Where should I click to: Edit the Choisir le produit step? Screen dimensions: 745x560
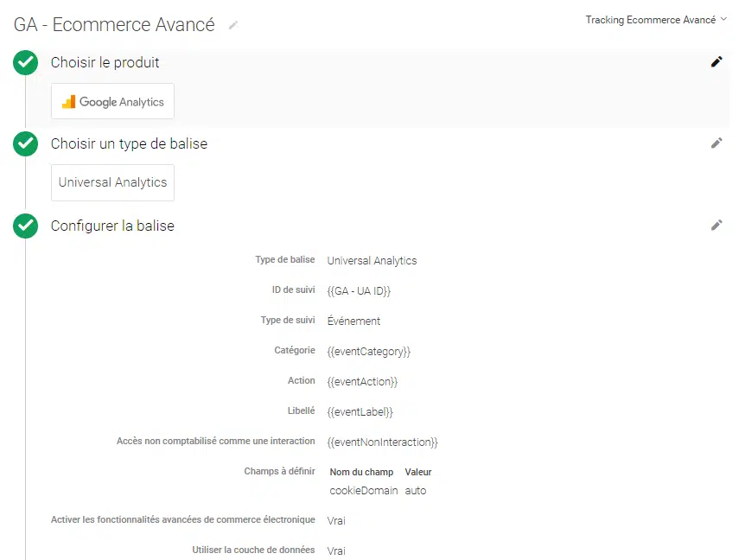click(716, 61)
